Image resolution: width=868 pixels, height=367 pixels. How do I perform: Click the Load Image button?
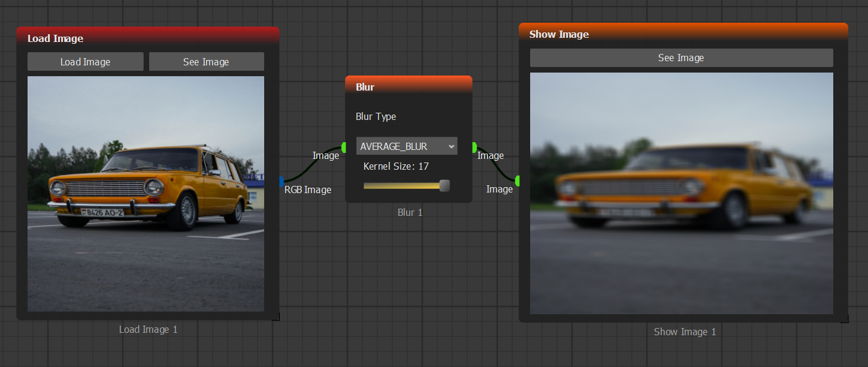click(x=85, y=62)
